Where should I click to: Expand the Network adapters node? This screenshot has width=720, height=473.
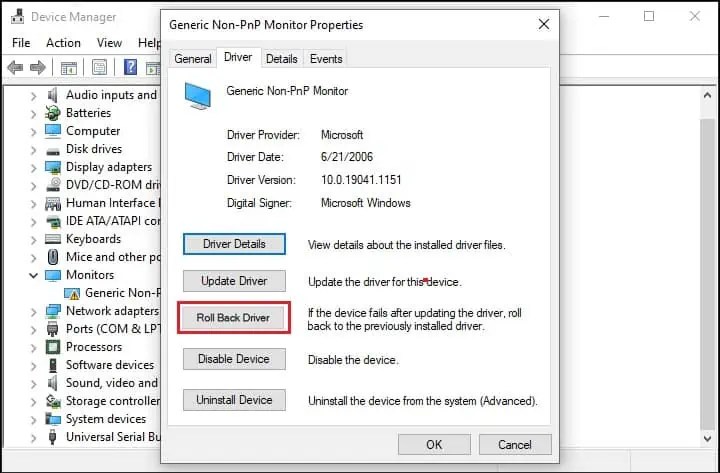33,312
